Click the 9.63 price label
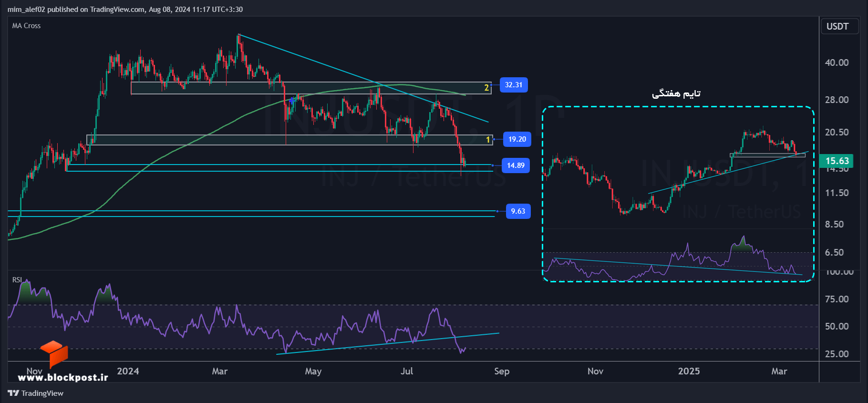 (x=518, y=211)
